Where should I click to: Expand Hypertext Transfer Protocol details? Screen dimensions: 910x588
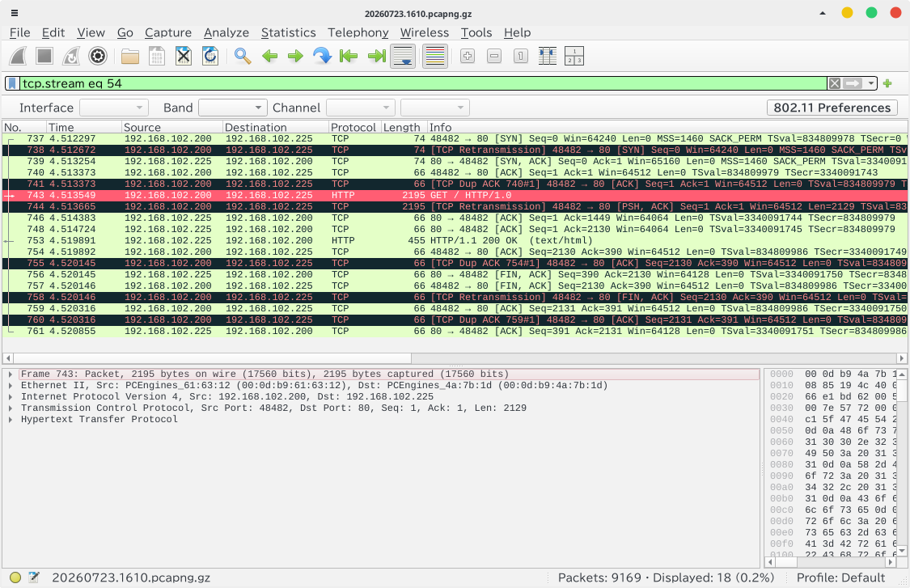point(11,420)
